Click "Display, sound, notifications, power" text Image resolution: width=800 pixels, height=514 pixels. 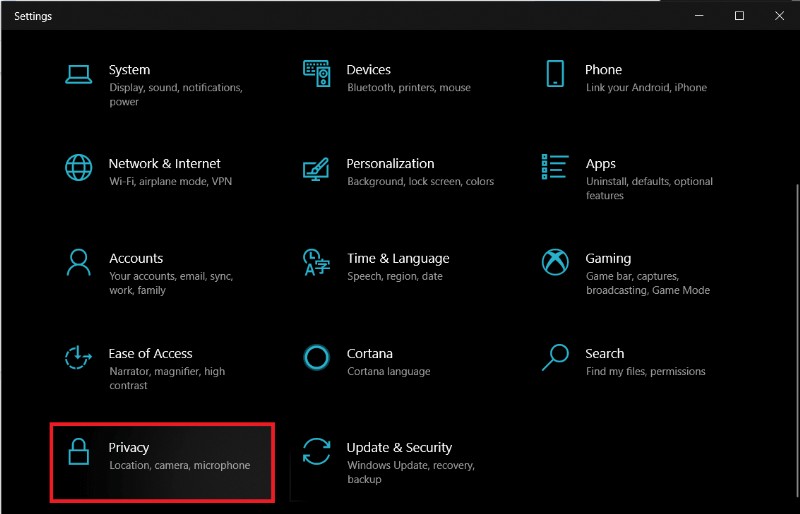176,95
